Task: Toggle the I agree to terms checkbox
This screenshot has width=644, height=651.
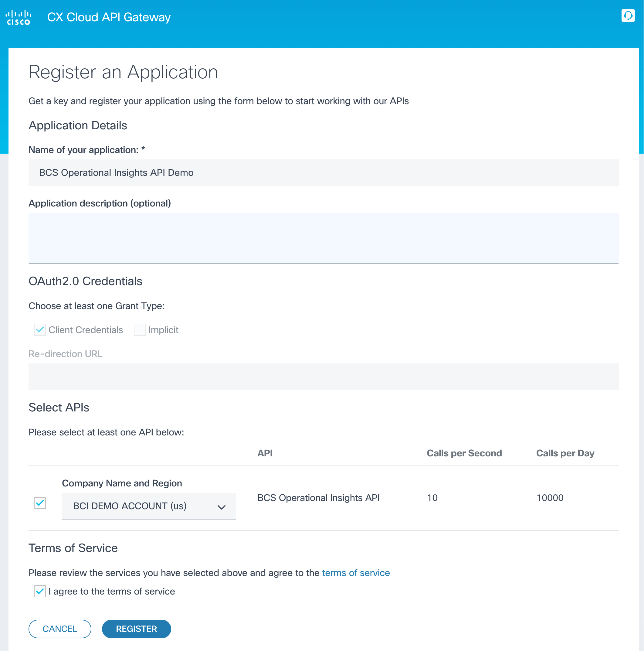Action: (40, 591)
